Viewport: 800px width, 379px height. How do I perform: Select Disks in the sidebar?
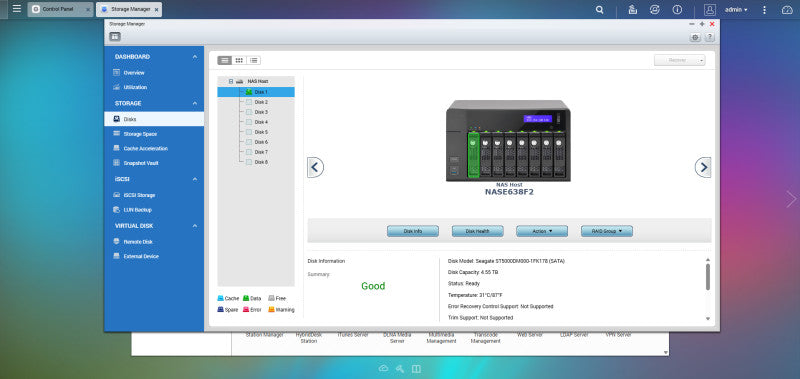[154, 119]
